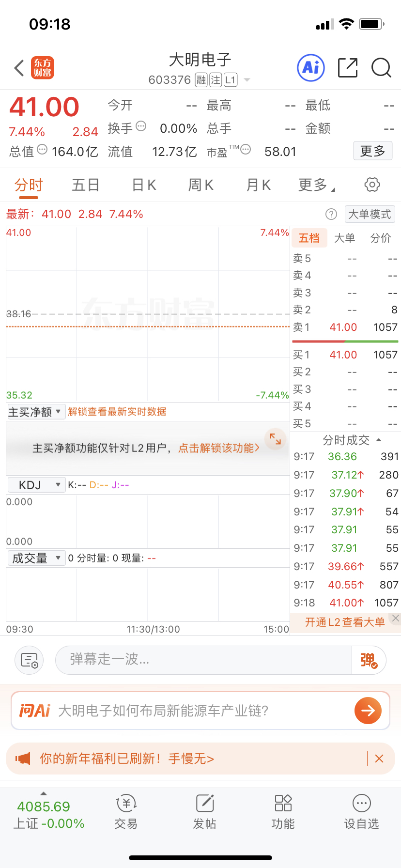
Task: Dismiss the 新年福利 banner
Action: tap(379, 759)
